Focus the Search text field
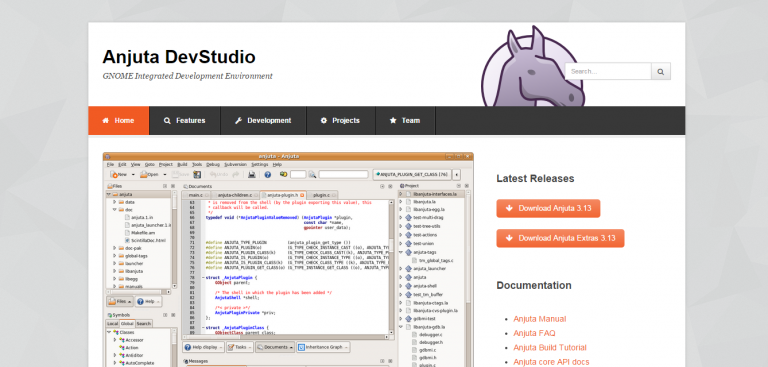Image resolution: width=768 pixels, height=367 pixels. coord(608,72)
